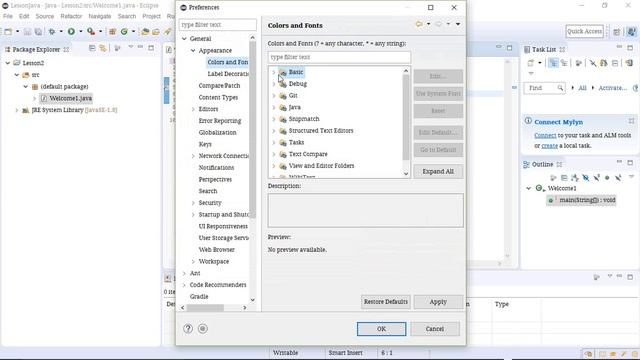Open the Source menu
The width and height of the screenshot is (640, 360).
44,16
